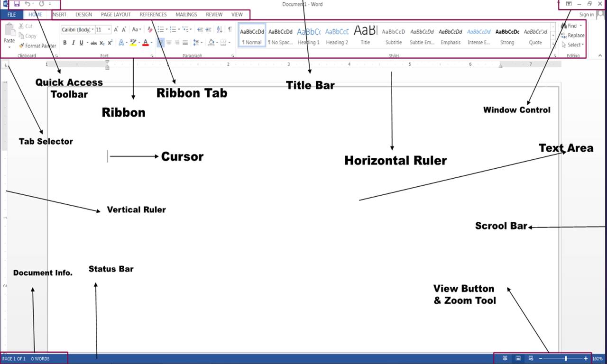Click the Text Highlight Color icon
The width and height of the screenshot is (607, 364).
(x=134, y=42)
